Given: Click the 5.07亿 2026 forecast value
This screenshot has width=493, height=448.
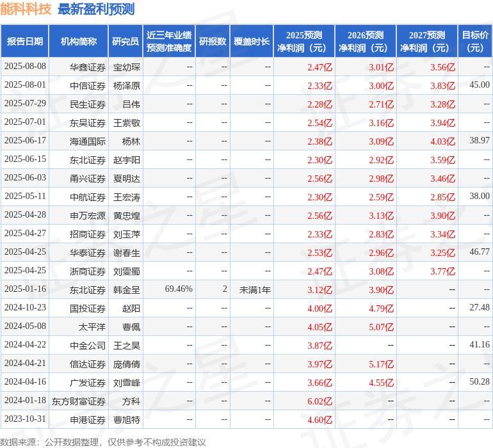Looking at the screenshot, I should (381, 327).
